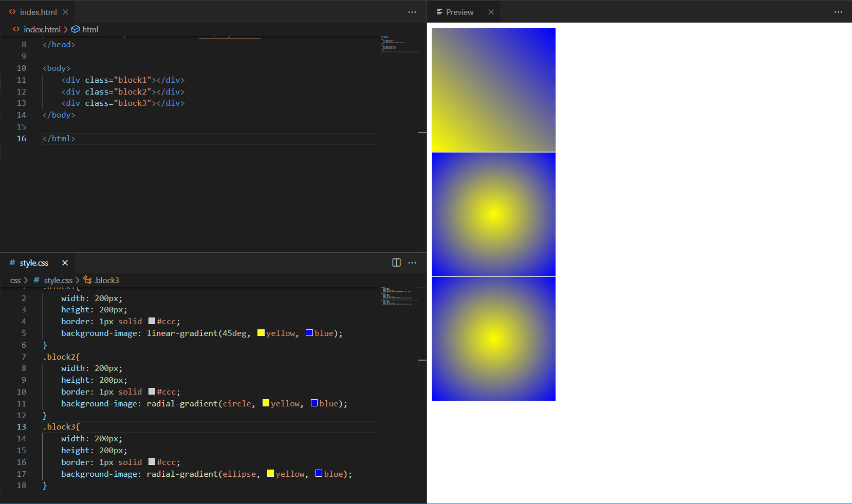Open more actions for style.css editor group
The height and width of the screenshot is (504, 852).
pyautogui.click(x=412, y=263)
